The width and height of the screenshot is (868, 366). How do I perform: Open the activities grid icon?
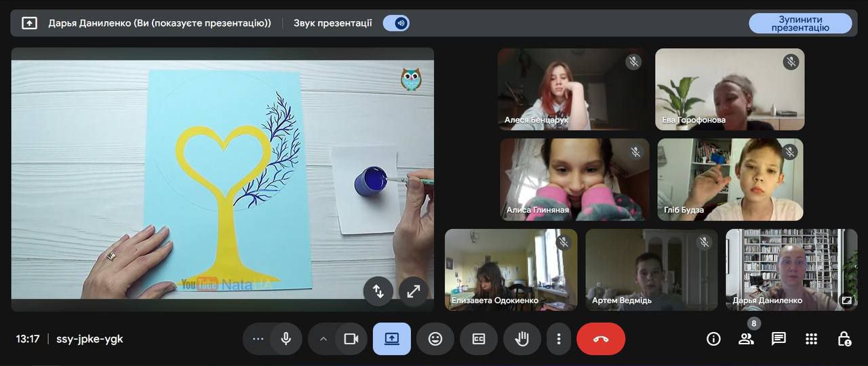[811, 339]
